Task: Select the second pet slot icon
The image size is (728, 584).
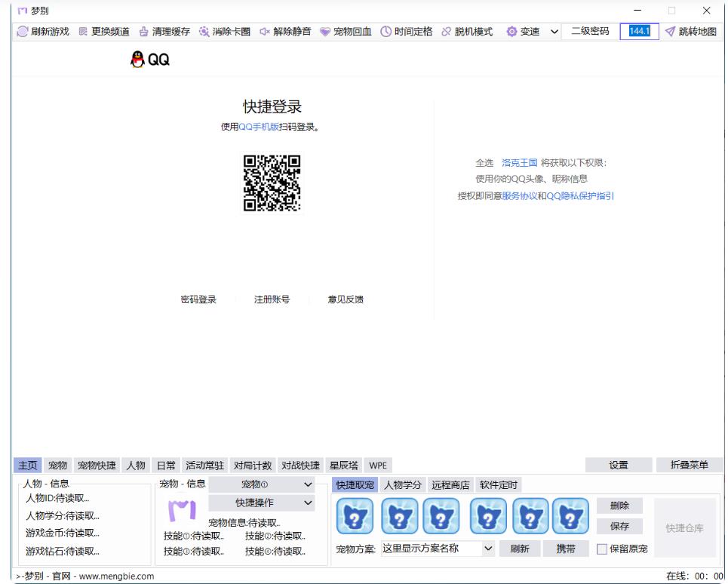Action: [x=399, y=516]
